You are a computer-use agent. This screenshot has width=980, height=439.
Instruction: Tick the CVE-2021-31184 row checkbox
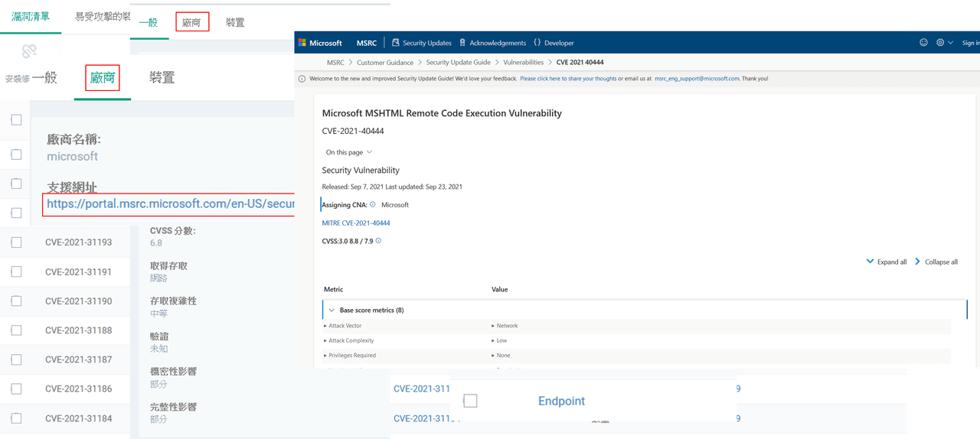pyautogui.click(x=16, y=418)
